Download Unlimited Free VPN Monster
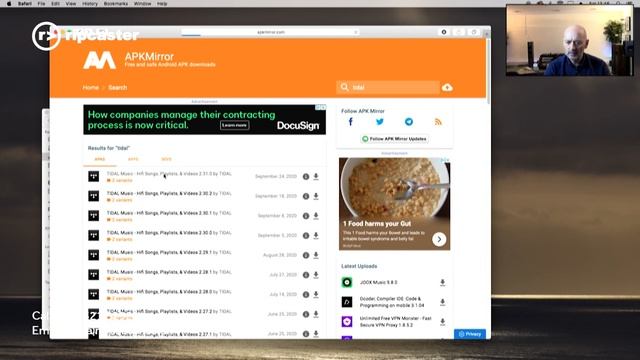This screenshot has height=360, width=640. click(442, 322)
